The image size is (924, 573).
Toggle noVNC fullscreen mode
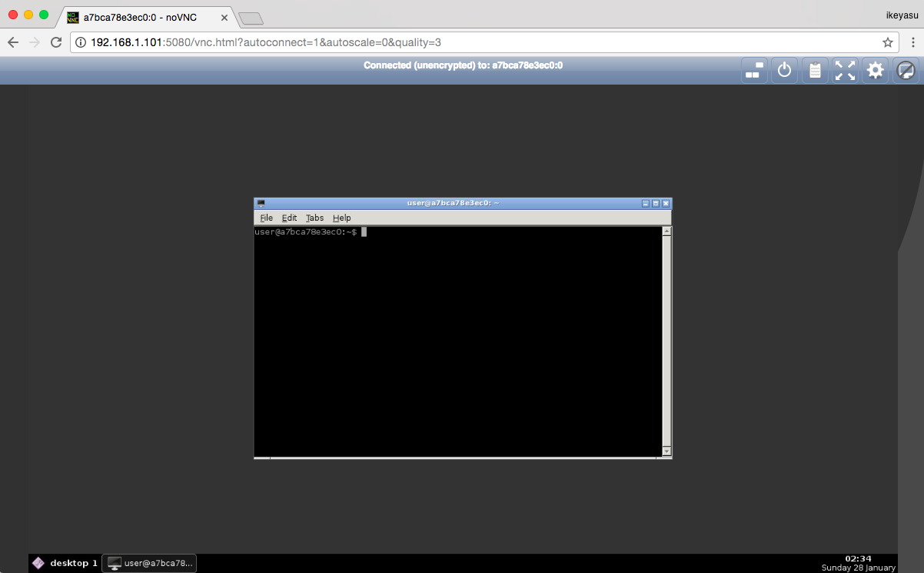[845, 71]
